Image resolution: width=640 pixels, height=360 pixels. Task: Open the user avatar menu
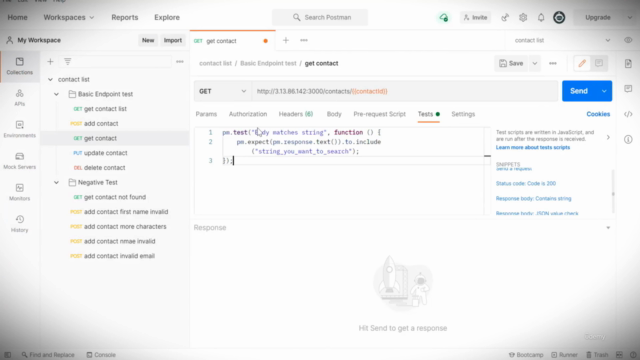559,18
